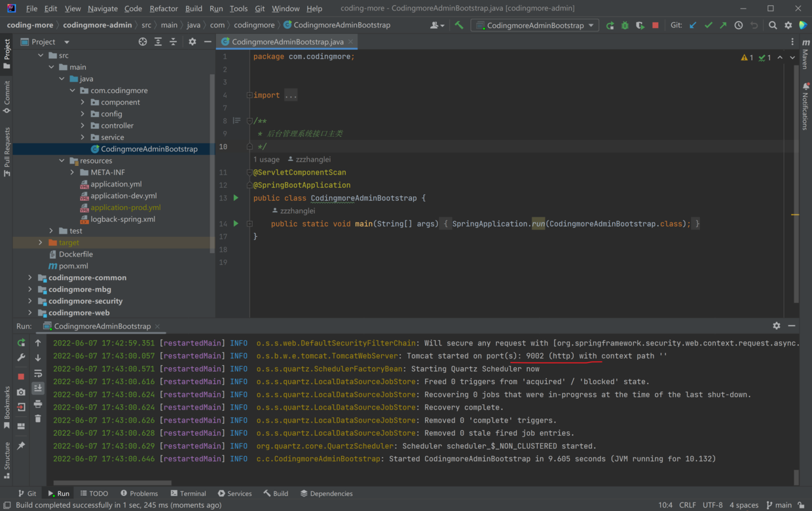Open application-dev.yml in project tree
The width and height of the screenshot is (812, 511).
click(x=123, y=196)
